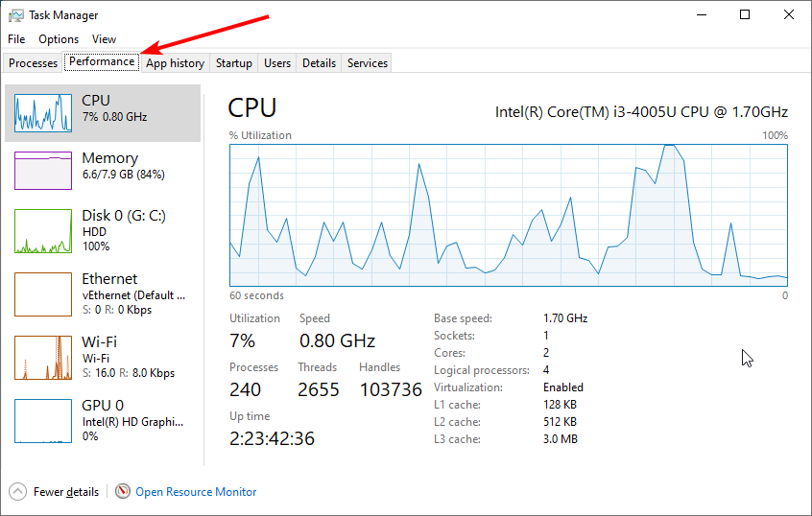Click the Resource Monitor gauge icon

pyautogui.click(x=123, y=491)
